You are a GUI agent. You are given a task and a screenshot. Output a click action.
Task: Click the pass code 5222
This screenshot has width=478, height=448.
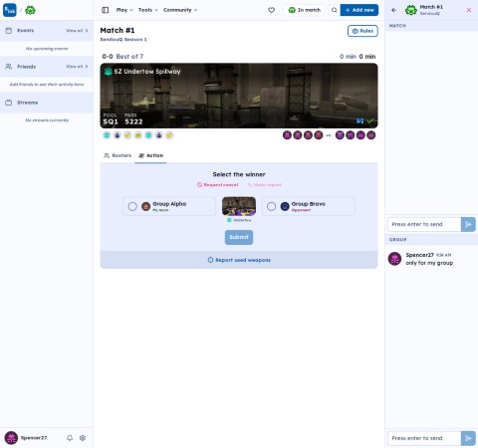click(x=133, y=121)
